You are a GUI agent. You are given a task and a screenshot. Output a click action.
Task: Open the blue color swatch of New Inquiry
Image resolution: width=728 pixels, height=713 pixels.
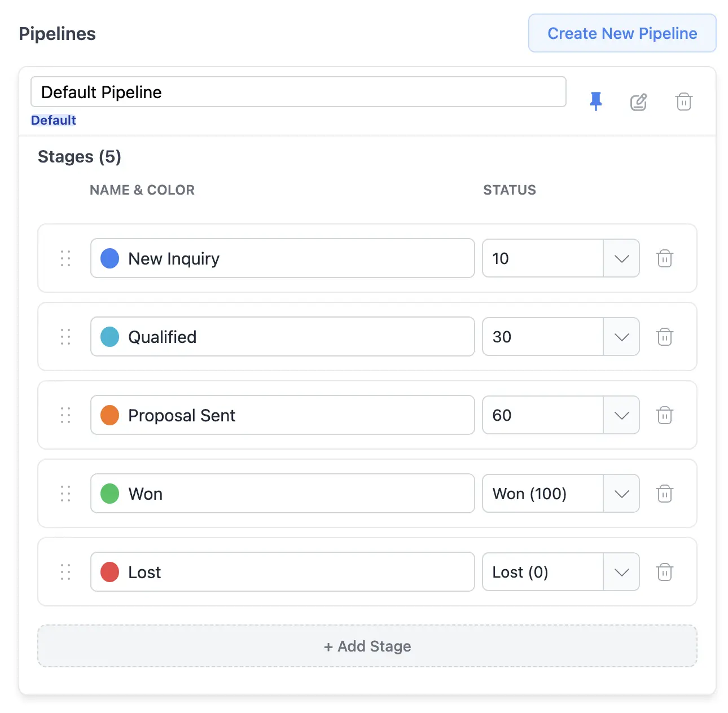coord(109,258)
